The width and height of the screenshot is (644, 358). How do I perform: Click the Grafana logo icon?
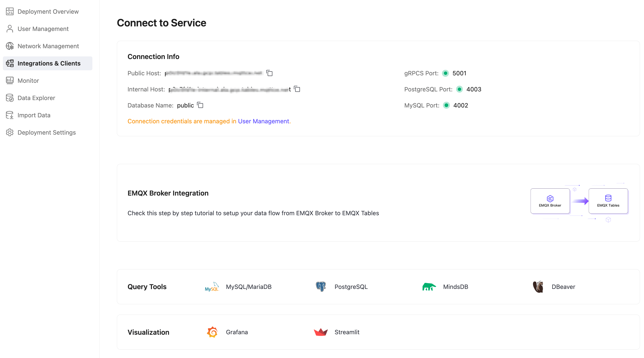[212, 332]
